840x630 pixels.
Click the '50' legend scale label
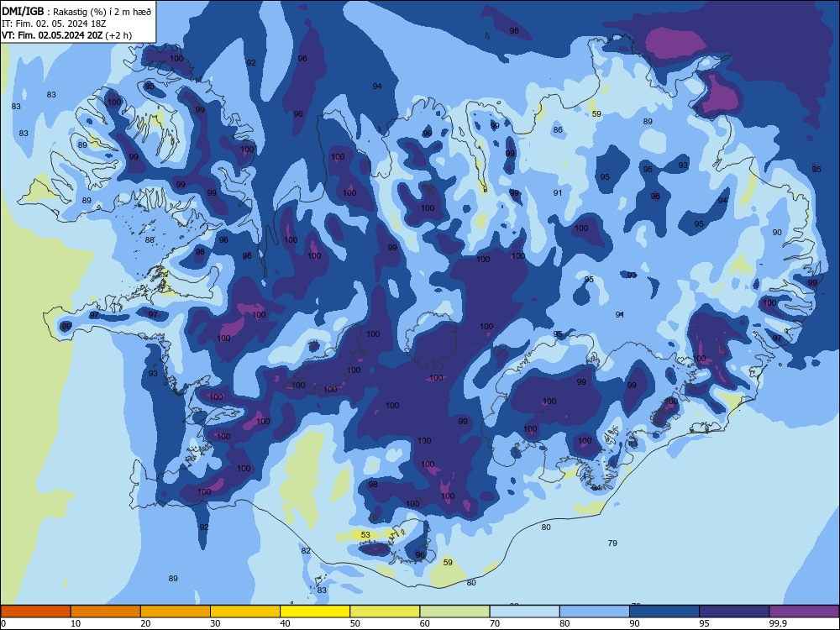click(355, 623)
